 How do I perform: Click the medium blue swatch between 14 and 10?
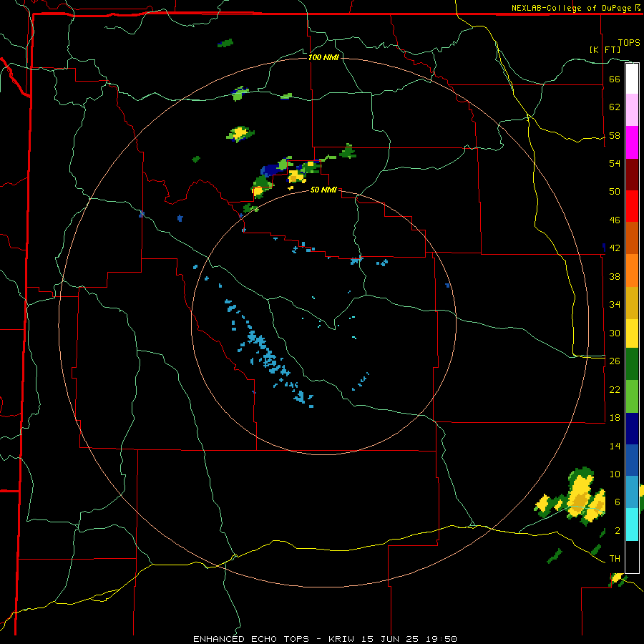point(632,460)
